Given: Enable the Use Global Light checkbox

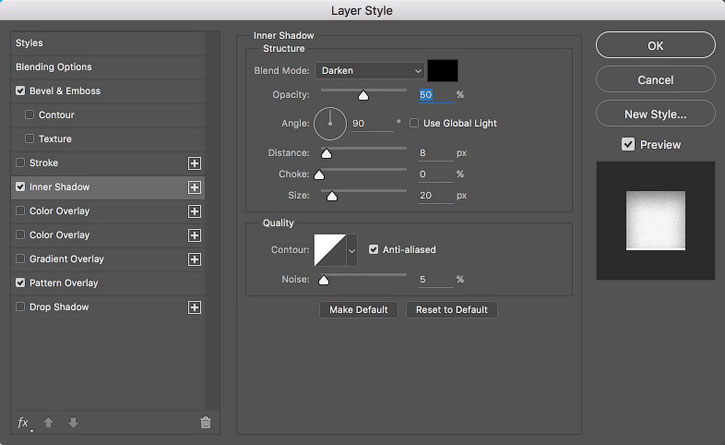Looking at the screenshot, I should point(415,123).
